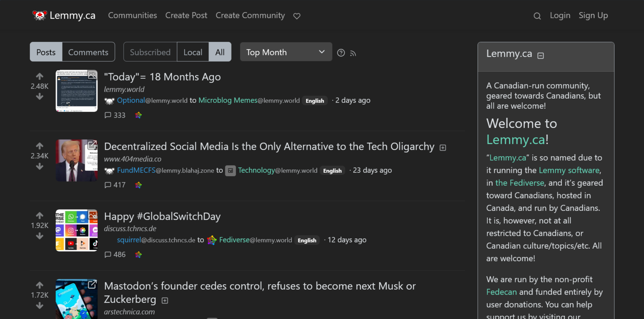The width and height of the screenshot is (644, 319).
Task: Click the Fediverse link in sidebar
Action: pos(520,183)
